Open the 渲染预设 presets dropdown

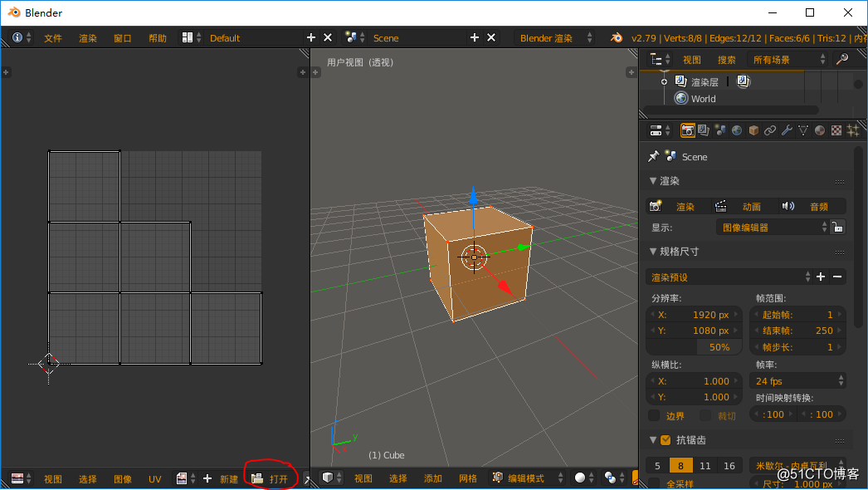click(x=729, y=277)
